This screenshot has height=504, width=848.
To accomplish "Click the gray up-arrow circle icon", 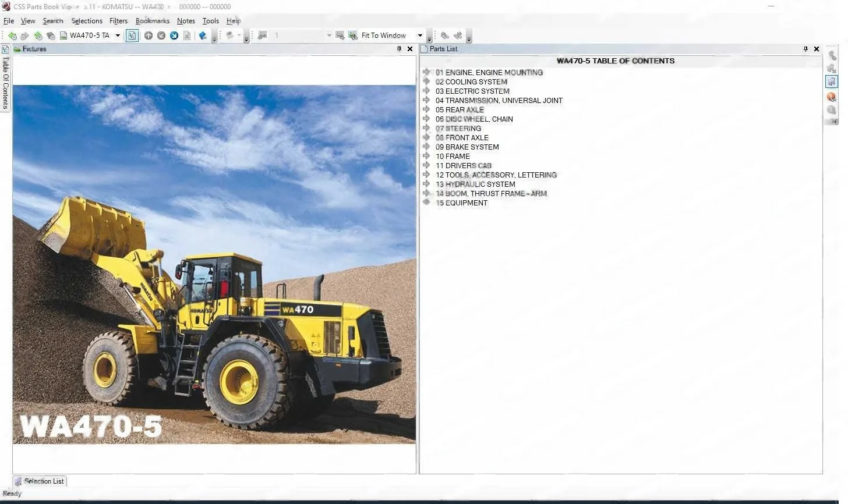I will pos(149,36).
